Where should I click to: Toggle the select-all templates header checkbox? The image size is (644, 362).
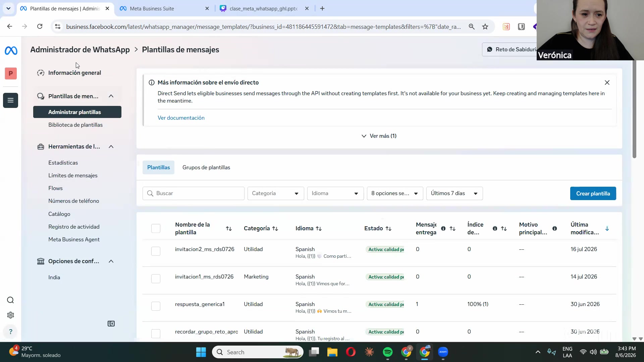point(156,229)
